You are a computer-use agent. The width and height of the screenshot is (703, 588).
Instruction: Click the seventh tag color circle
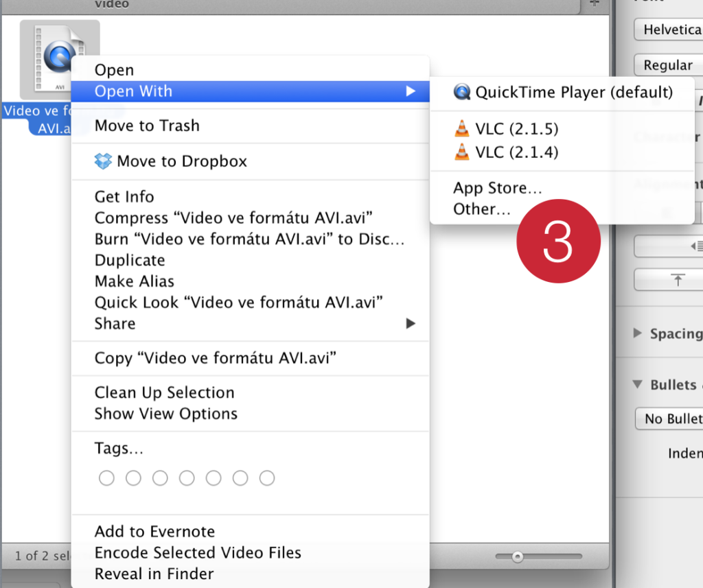pyautogui.click(x=267, y=478)
